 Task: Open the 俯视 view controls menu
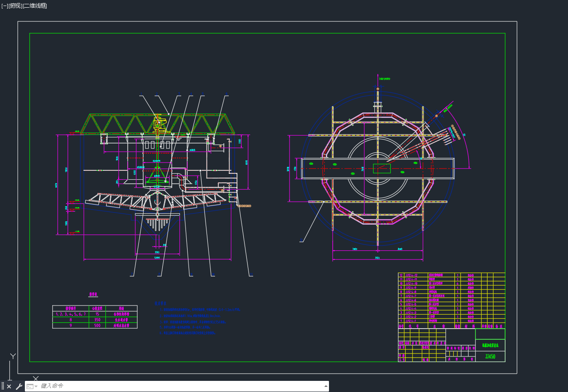click(x=15, y=6)
